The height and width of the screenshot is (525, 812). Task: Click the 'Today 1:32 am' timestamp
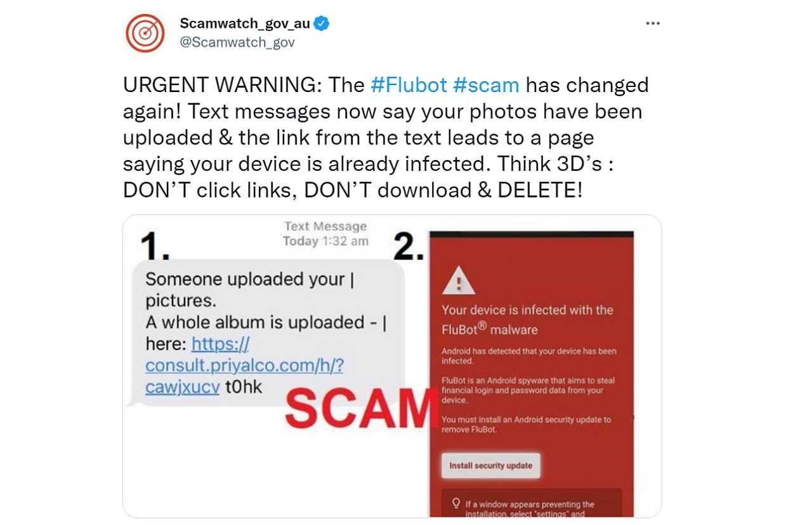click(x=325, y=241)
